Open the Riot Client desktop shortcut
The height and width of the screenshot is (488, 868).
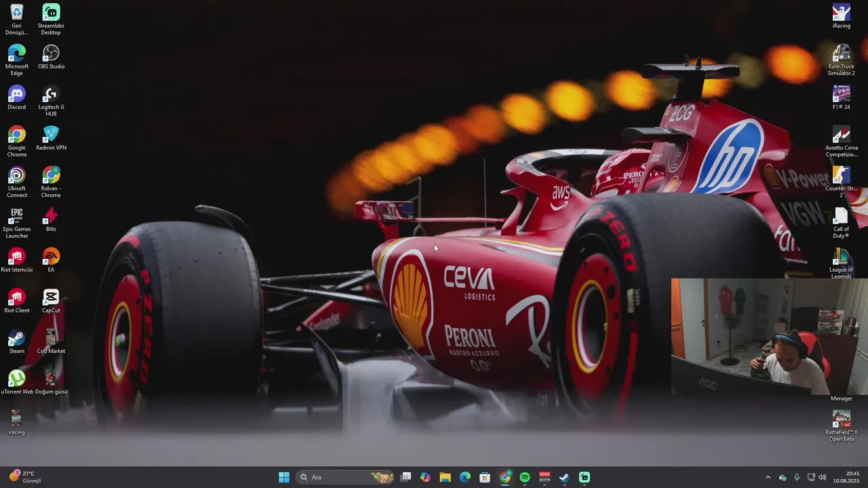[x=16, y=301]
